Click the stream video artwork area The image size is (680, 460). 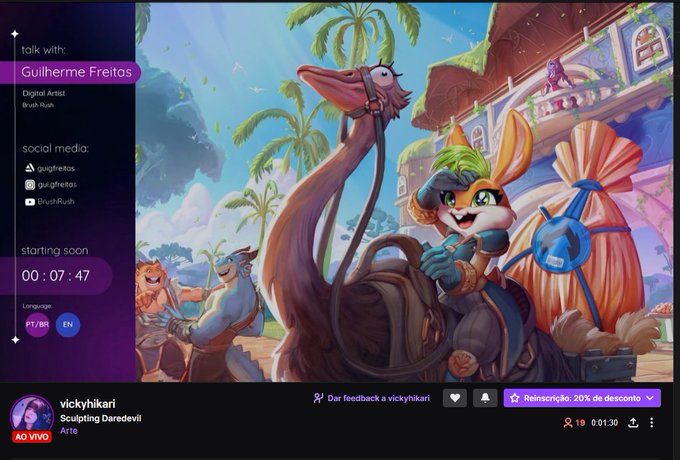pos(404,192)
